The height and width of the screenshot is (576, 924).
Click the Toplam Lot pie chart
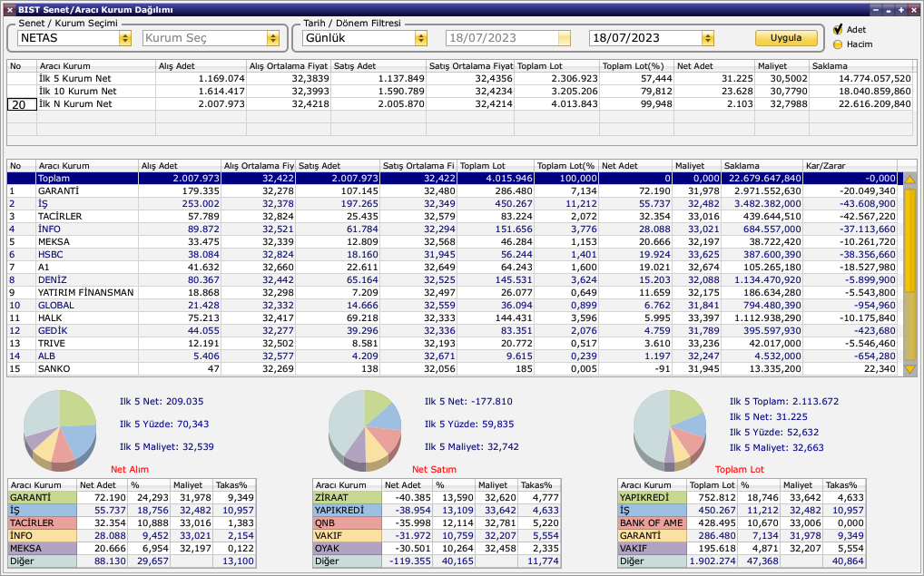coord(670,430)
